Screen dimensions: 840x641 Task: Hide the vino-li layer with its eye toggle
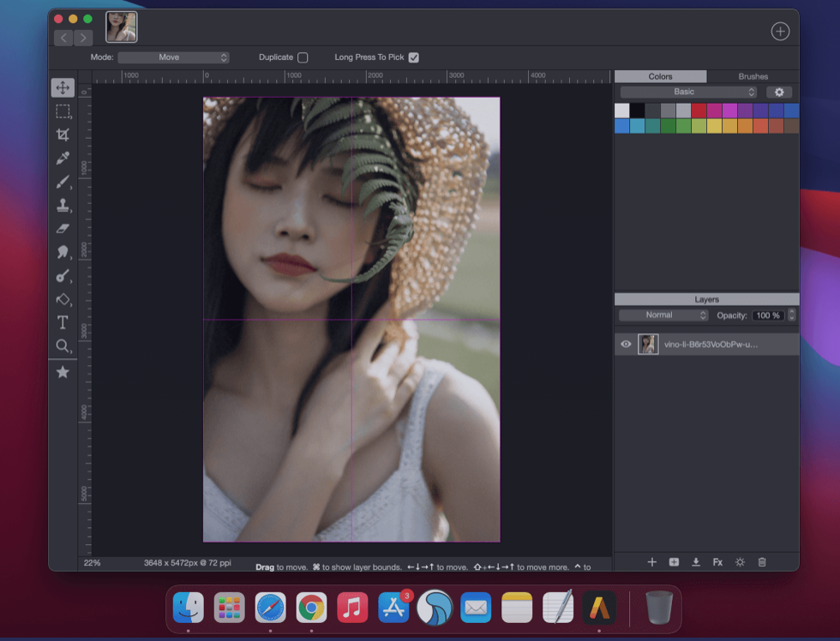point(625,344)
